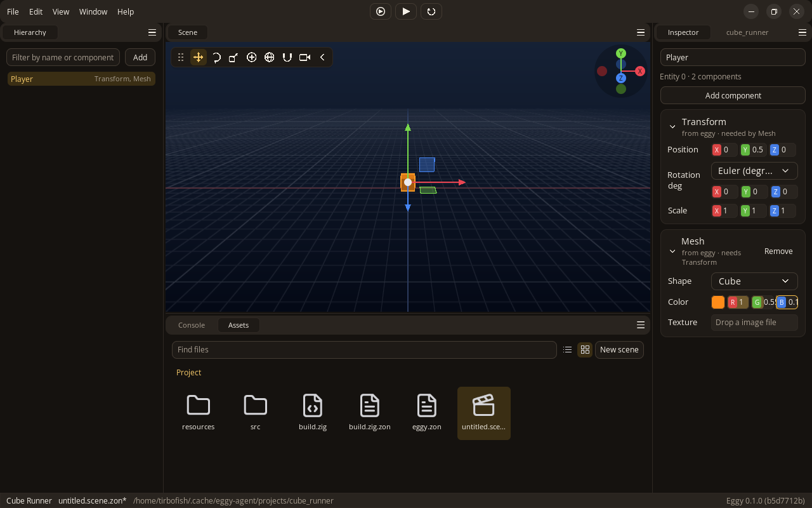This screenshot has width=812, height=508.
Task: Click the restart circular-arrow button
Action: pyautogui.click(x=431, y=11)
